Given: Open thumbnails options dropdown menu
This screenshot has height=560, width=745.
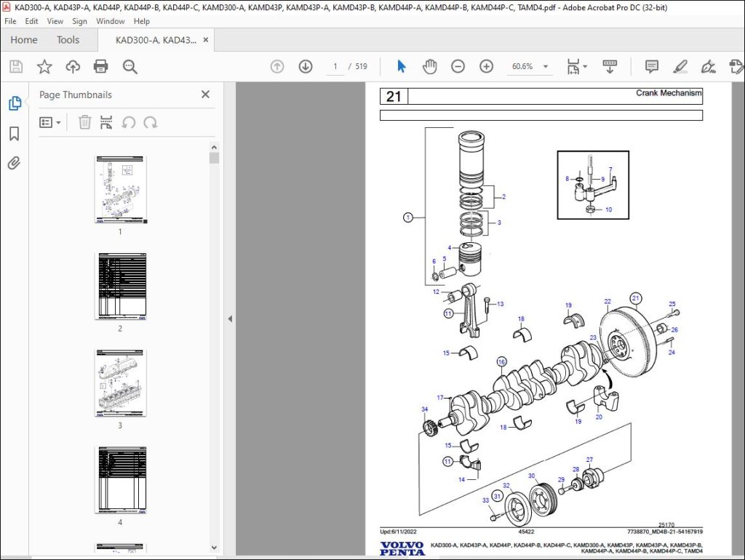Looking at the screenshot, I should point(50,122).
